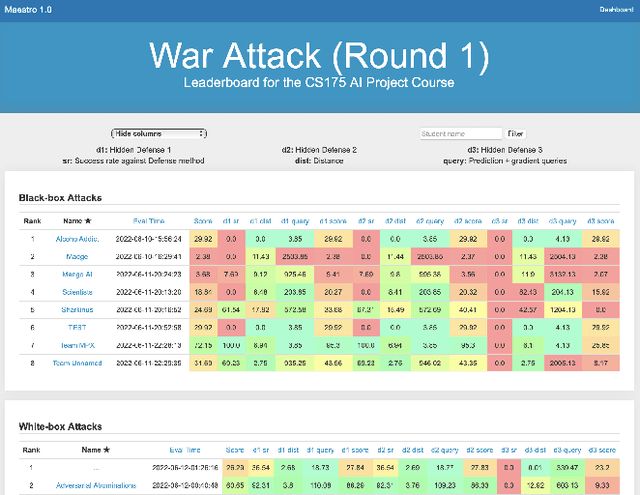Open the Hide columns dropdown

coord(158,133)
